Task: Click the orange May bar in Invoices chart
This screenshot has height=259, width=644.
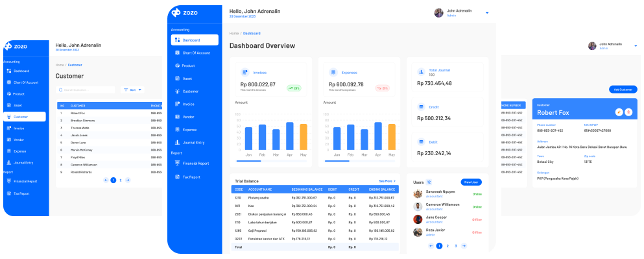Action: [x=303, y=137]
